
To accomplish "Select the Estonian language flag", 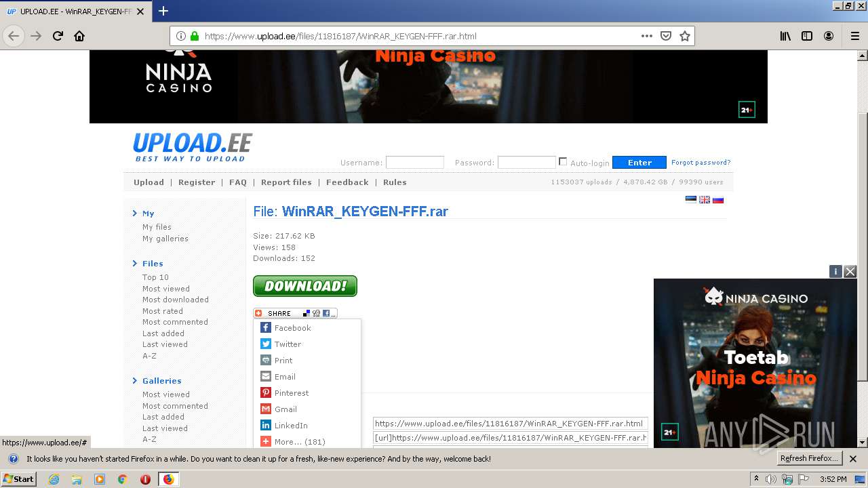I will click(x=691, y=199).
